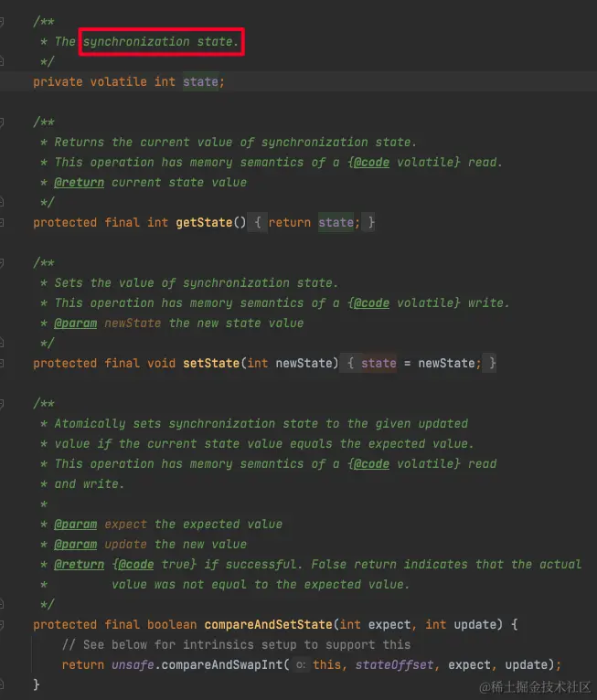Fold the javadoc starting above getState
The image size is (597, 700).
coord(2,122)
